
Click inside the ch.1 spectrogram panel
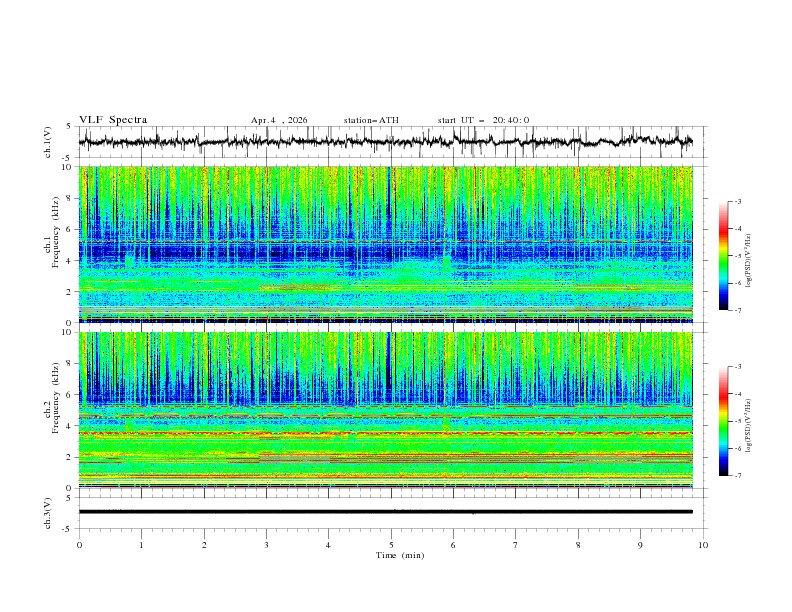[x=385, y=244]
